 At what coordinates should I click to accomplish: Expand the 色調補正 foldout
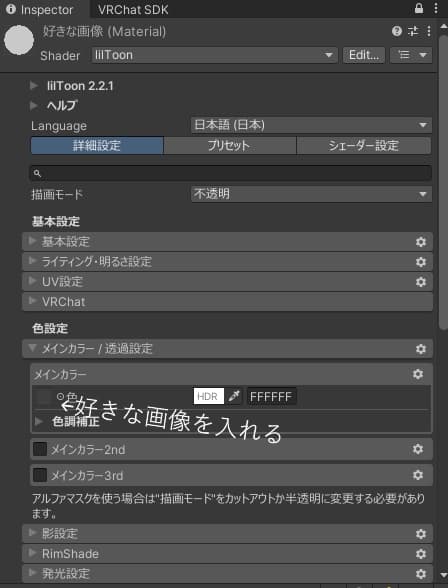[x=39, y=421]
